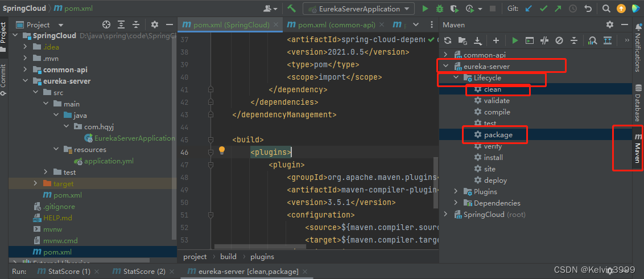Image resolution: width=644 pixels, height=279 pixels.
Task: Expand all in Project panel
Action: [121, 24]
